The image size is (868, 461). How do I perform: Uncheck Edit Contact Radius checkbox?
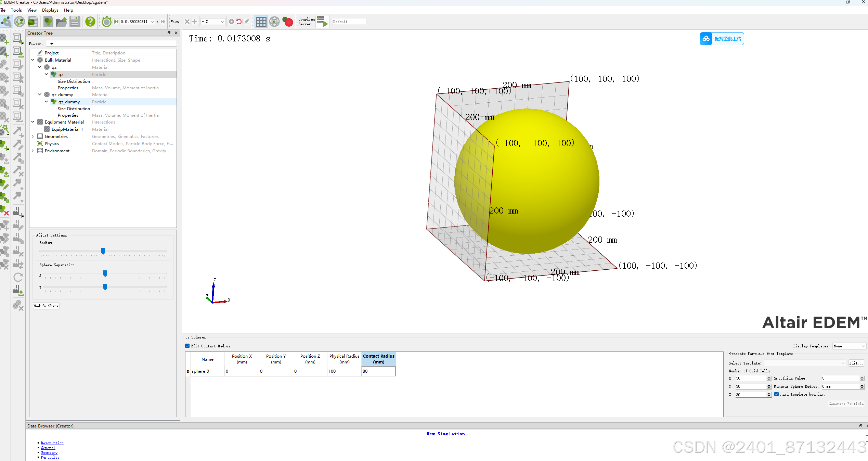point(187,346)
